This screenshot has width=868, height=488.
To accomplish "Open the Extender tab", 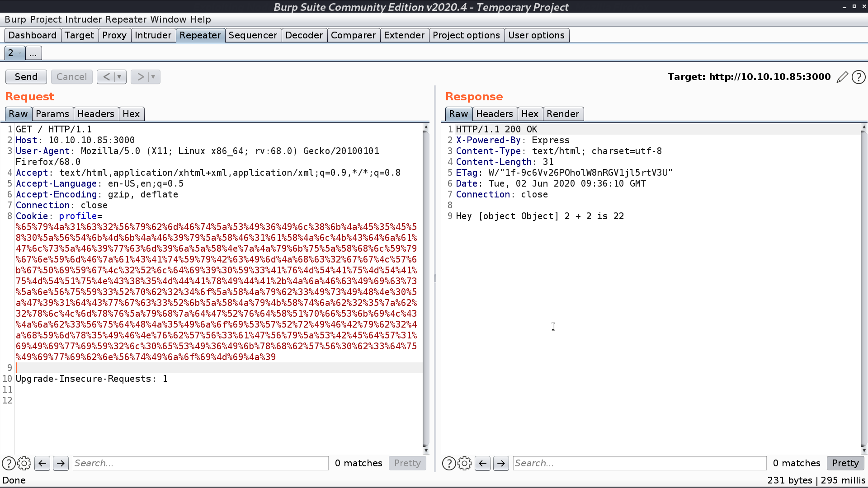I will [404, 35].
